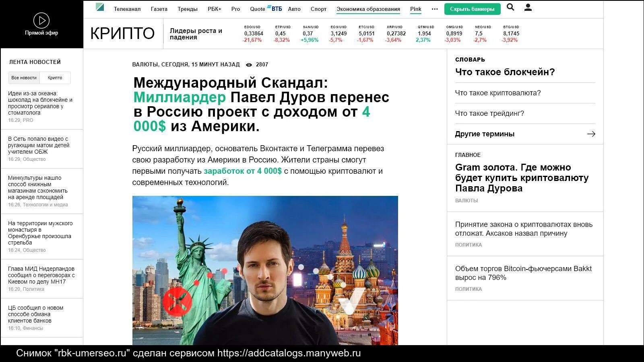This screenshot has width=644, height=362.
Task: Click the arrow next to Другие термины
Action: pos(591,134)
